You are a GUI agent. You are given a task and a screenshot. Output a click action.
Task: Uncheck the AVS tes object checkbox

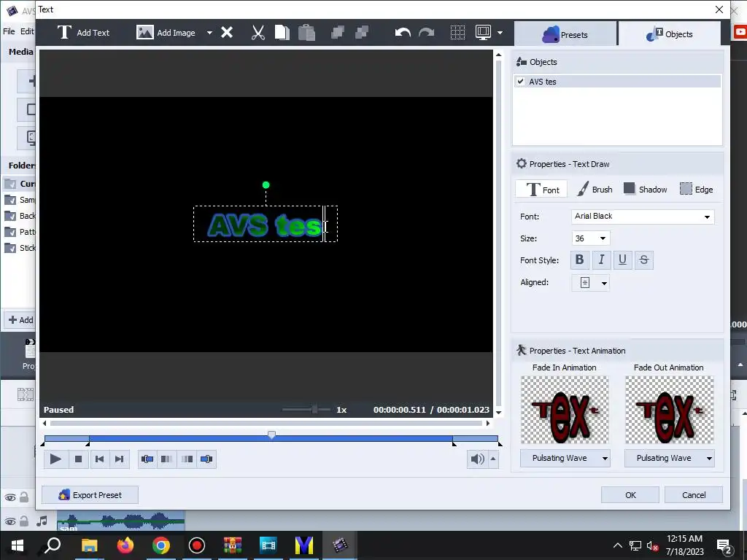pyautogui.click(x=521, y=82)
